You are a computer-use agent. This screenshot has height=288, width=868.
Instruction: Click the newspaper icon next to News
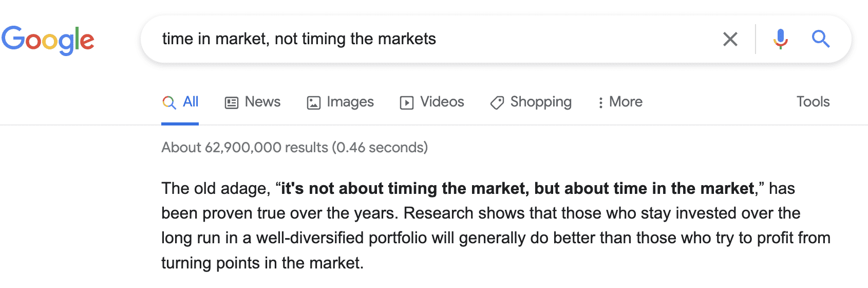[x=232, y=103]
